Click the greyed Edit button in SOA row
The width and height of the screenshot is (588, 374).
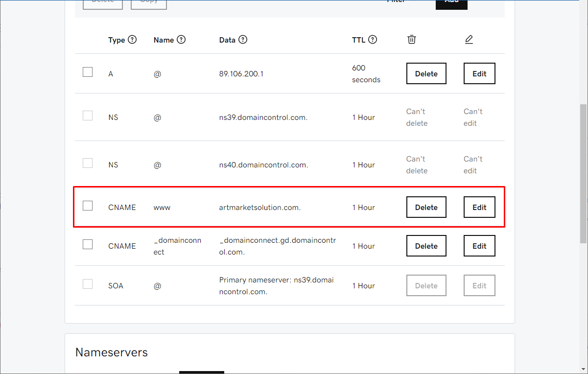point(479,285)
